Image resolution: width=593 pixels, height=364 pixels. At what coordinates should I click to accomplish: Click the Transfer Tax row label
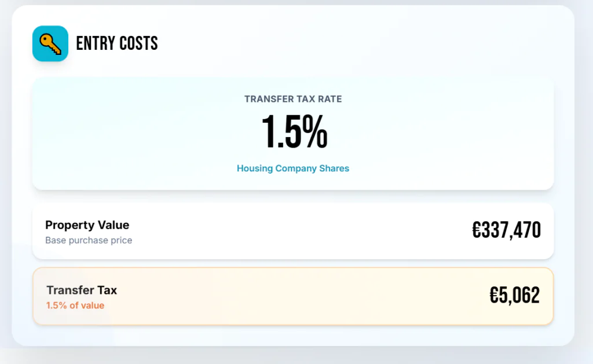(82, 291)
